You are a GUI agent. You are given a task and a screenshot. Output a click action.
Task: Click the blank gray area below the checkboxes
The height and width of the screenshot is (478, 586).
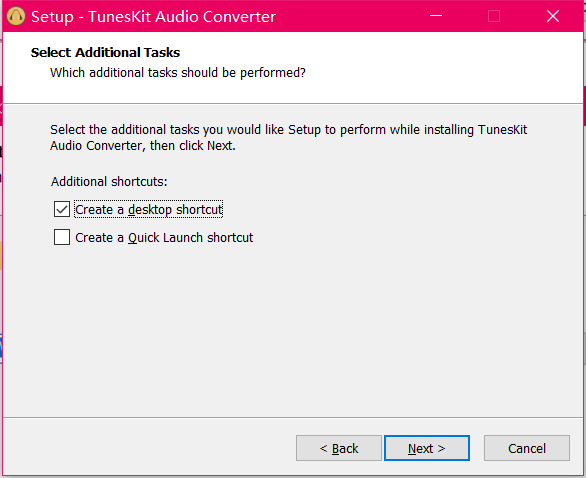coord(292,329)
